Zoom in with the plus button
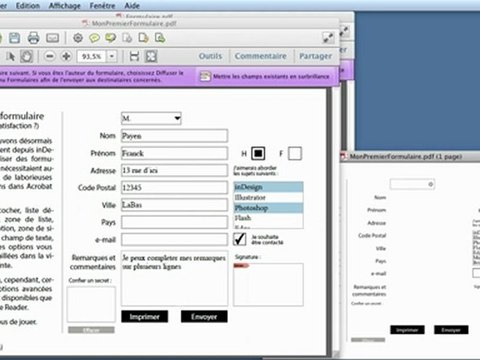Viewport: 480px width, 360px height. pyautogui.click(x=66, y=56)
